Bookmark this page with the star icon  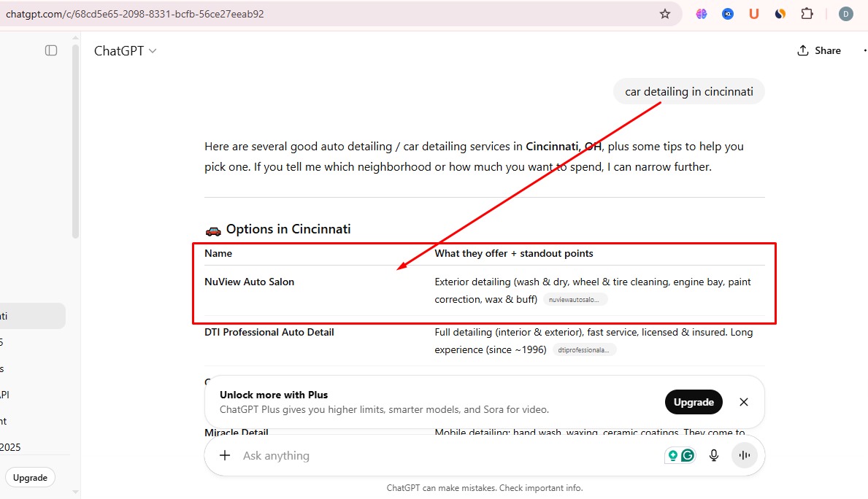point(664,14)
